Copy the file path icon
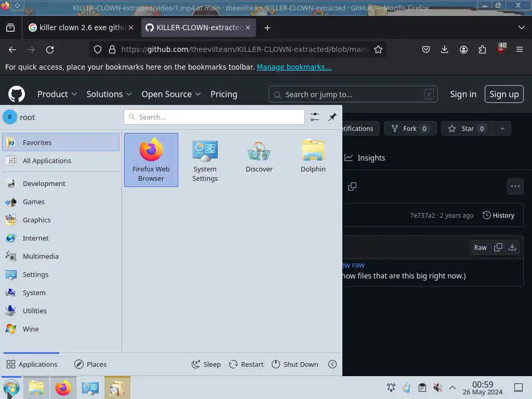 [352, 187]
